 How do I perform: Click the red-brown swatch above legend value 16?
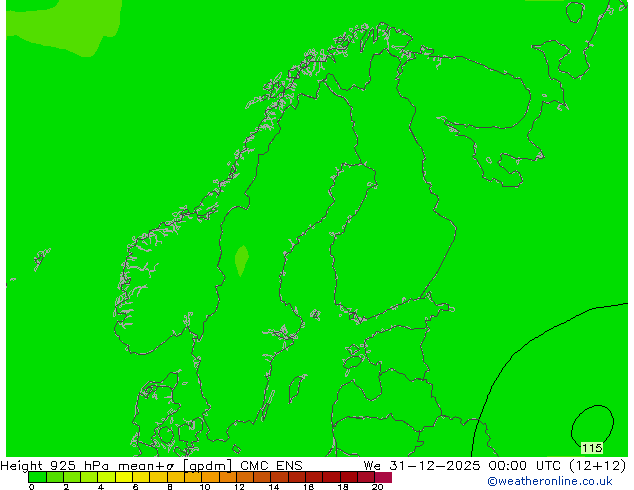pos(314,477)
